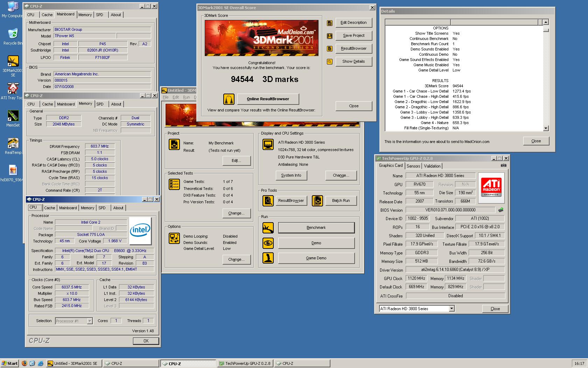Click the Online ResultBrowser icon

(x=229, y=99)
